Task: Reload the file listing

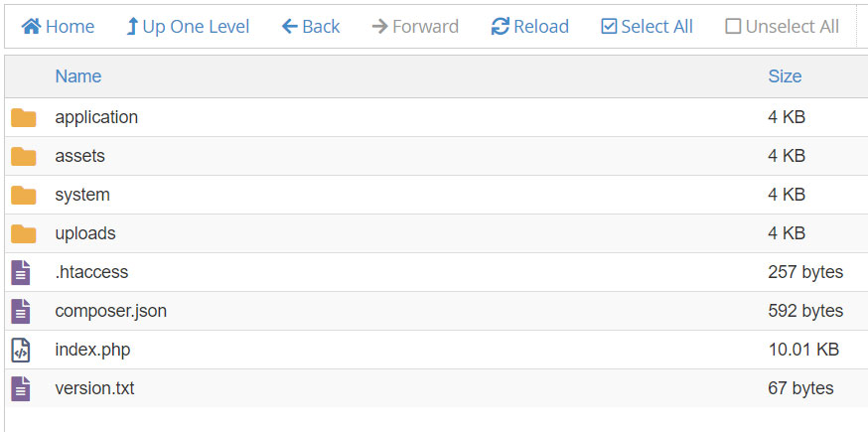Action: coord(530,27)
